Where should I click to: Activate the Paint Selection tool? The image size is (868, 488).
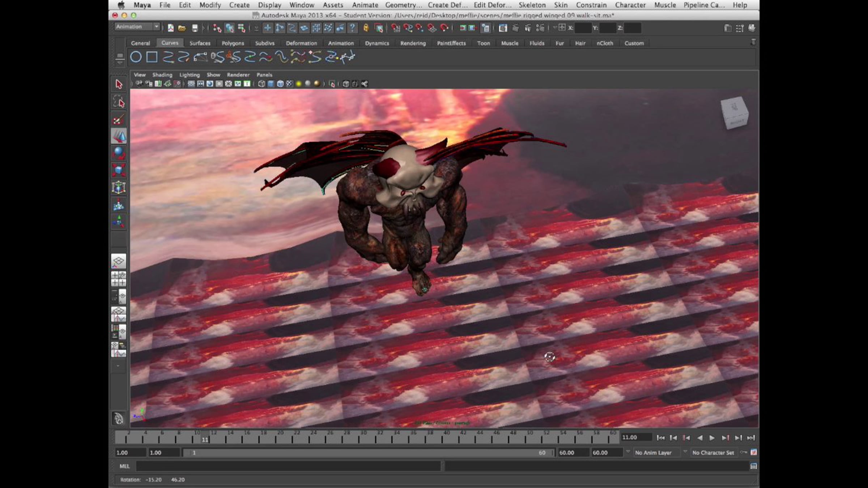[119, 120]
